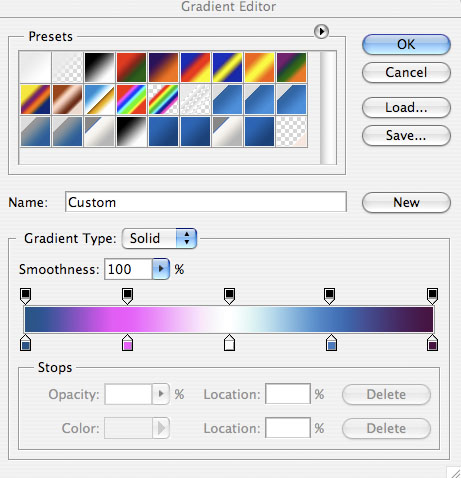
Task: Open the Smoothness slider arrow
Action: tap(161, 269)
